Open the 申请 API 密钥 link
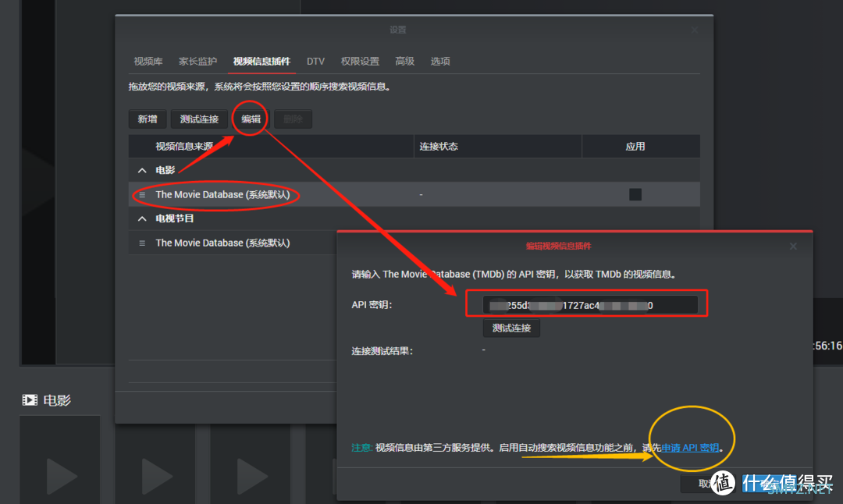Viewport: 843px width, 504px height. 690,448
